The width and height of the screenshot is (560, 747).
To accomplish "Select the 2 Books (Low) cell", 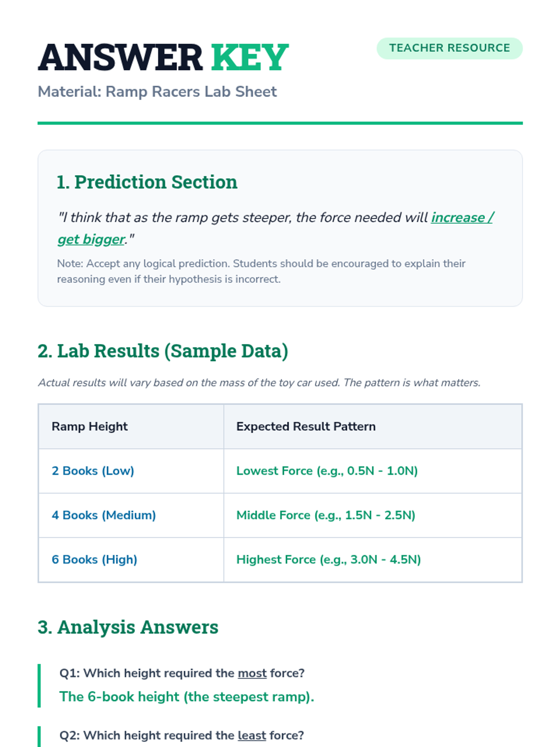I will (131, 471).
